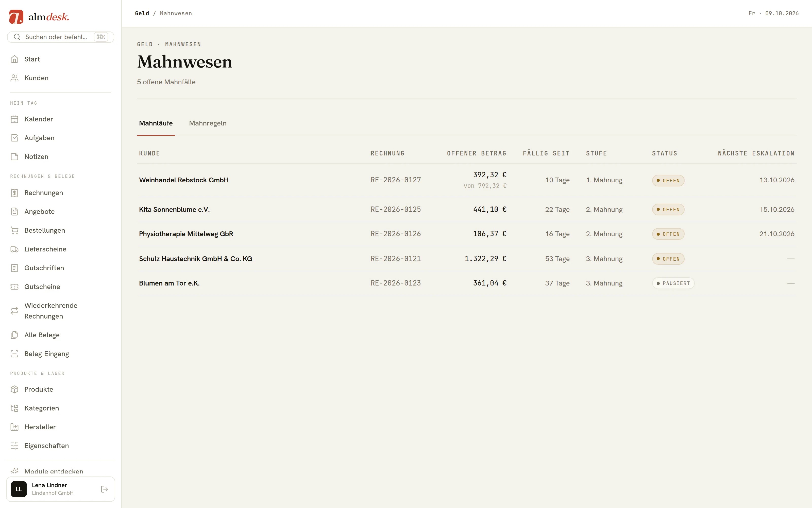This screenshot has height=508, width=812.
Task: Switch to the Mahnregeln tab
Action: (x=208, y=123)
